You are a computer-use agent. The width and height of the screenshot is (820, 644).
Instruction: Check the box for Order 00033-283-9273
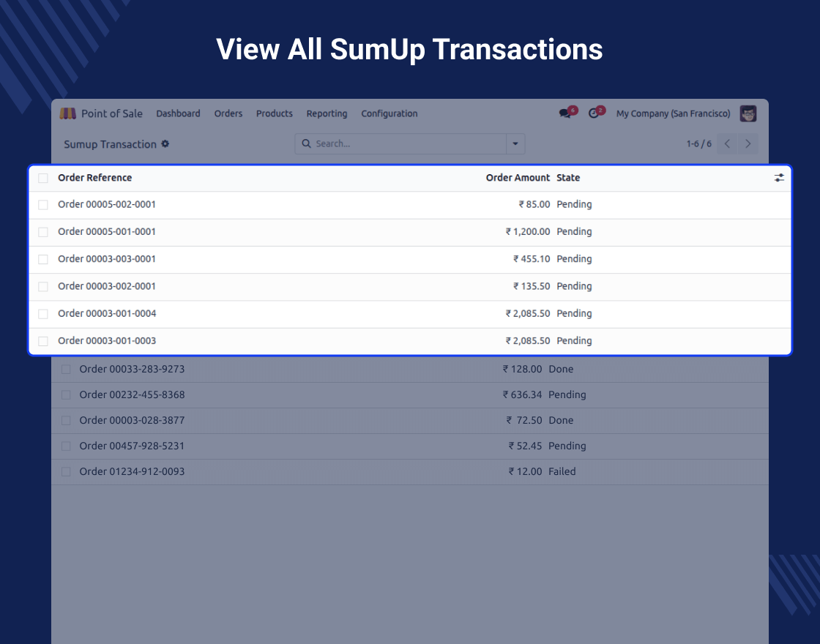coord(66,370)
